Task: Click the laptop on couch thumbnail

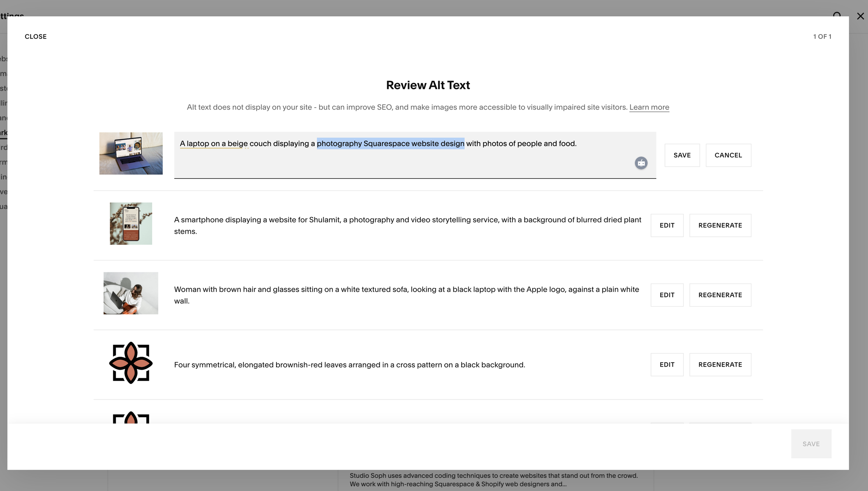Action: (x=131, y=153)
